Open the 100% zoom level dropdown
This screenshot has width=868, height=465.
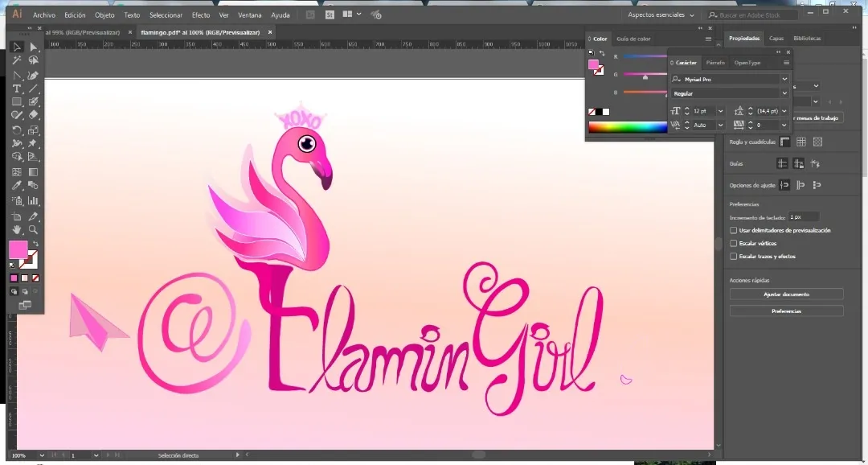point(42,455)
